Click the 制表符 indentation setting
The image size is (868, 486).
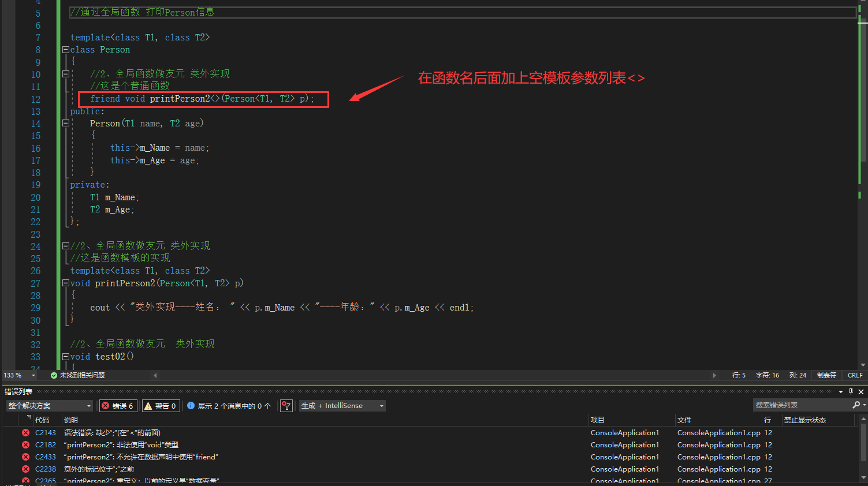[x=826, y=375]
